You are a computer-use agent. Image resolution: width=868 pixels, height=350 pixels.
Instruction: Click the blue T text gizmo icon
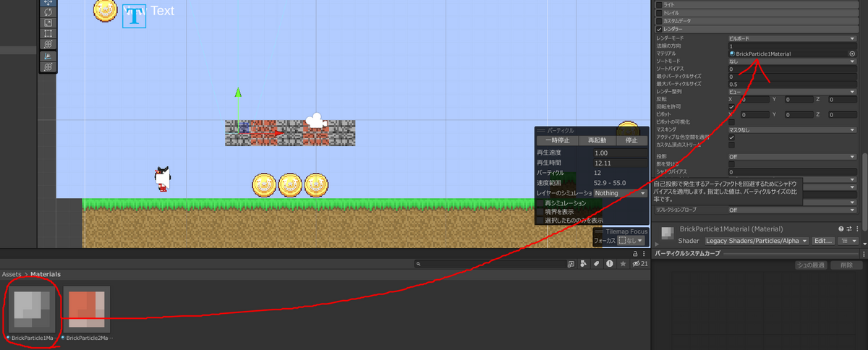coord(134,16)
